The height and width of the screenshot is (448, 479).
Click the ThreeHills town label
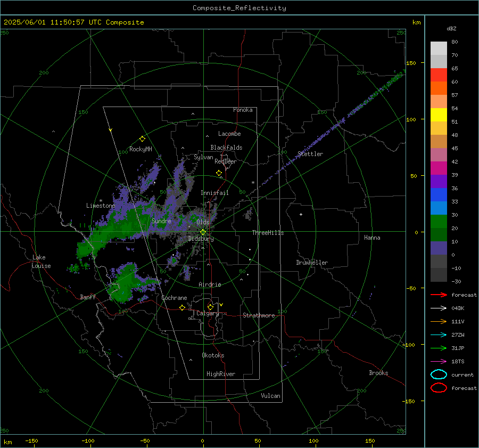268,233
